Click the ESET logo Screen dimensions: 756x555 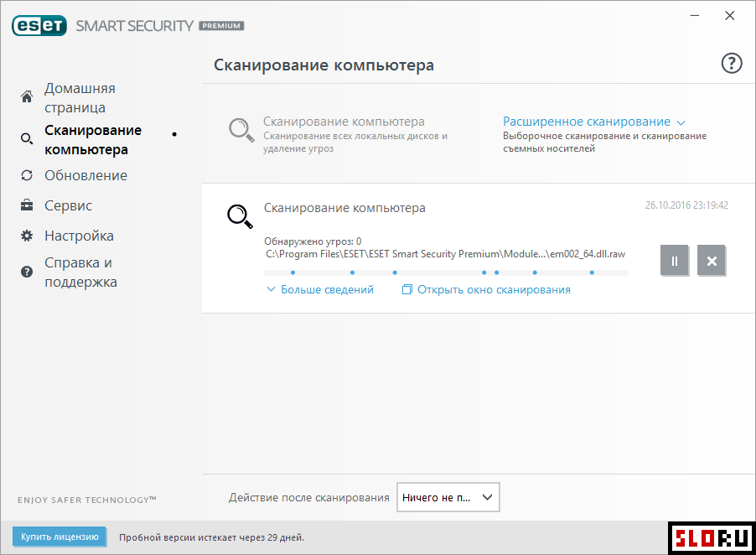click(x=39, y=25)
